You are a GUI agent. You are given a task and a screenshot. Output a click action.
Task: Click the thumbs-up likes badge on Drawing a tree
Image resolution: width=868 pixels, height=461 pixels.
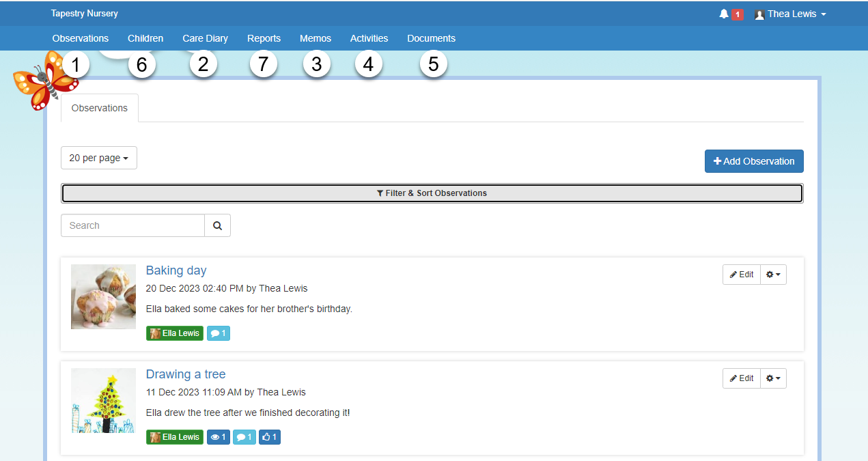tap(270, 437)
